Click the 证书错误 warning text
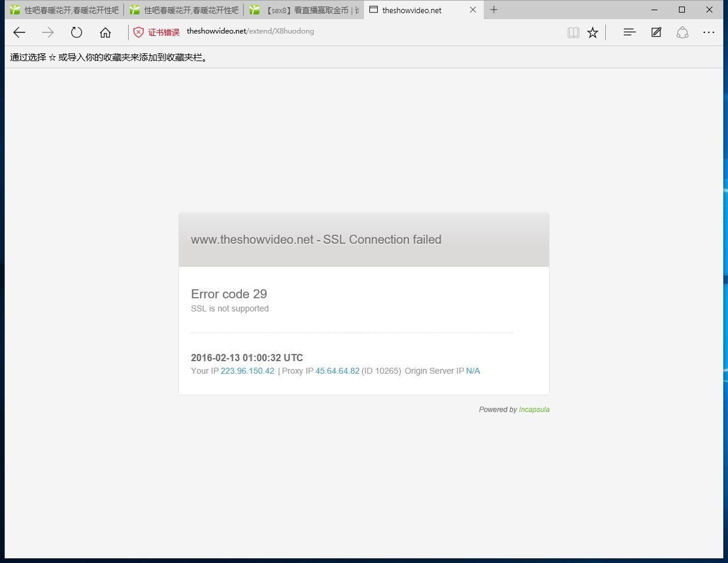 pos(164,32)
